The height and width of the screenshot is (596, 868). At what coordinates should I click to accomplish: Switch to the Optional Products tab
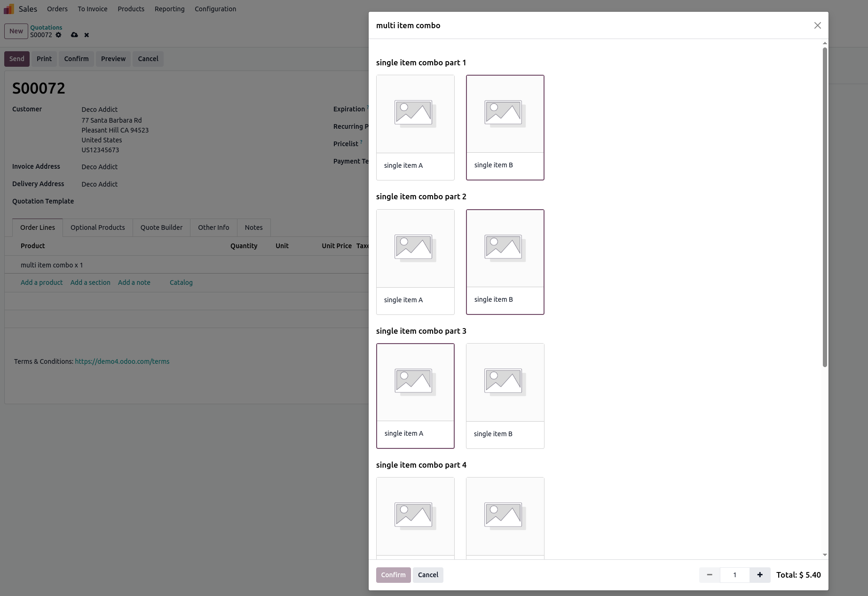point(98,227)
